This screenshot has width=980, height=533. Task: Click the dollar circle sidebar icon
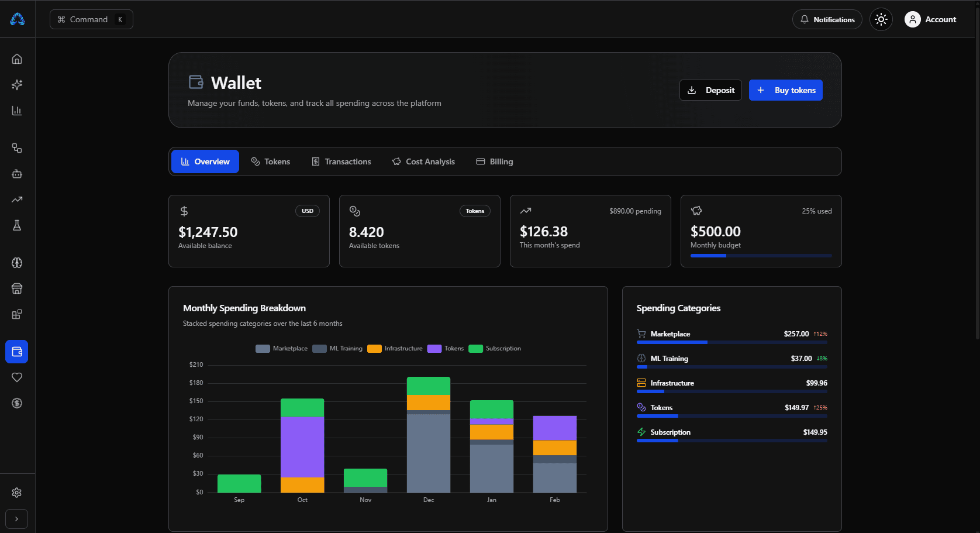point(17,403)
